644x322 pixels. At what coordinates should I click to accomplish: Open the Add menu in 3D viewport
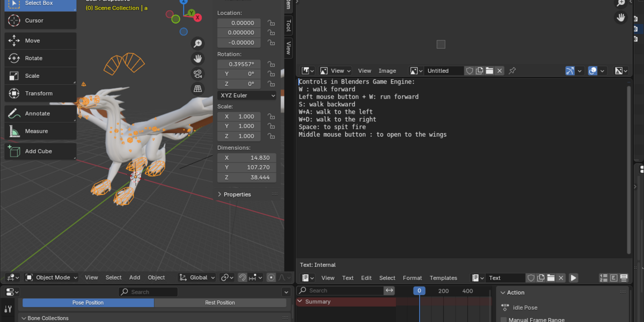135,277
